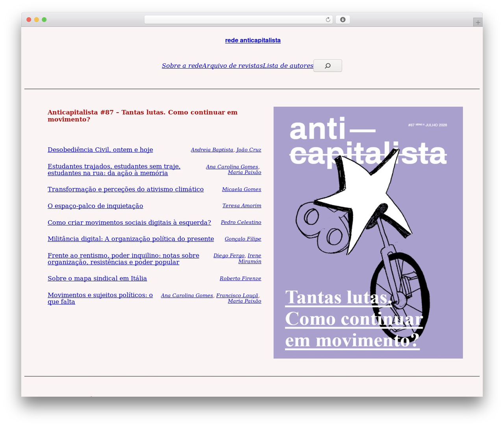View author Teresa Amorim
This screenshot has width=504, height=427.
(242, 206)
